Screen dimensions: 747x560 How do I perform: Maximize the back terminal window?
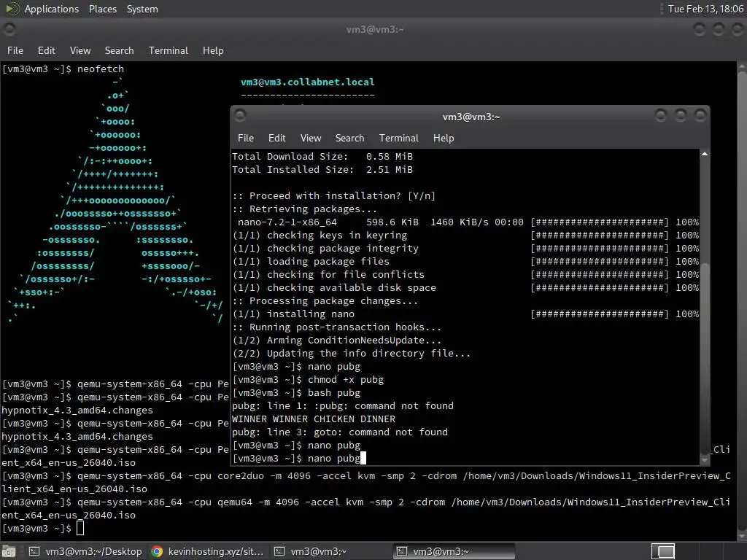point(719,29)
